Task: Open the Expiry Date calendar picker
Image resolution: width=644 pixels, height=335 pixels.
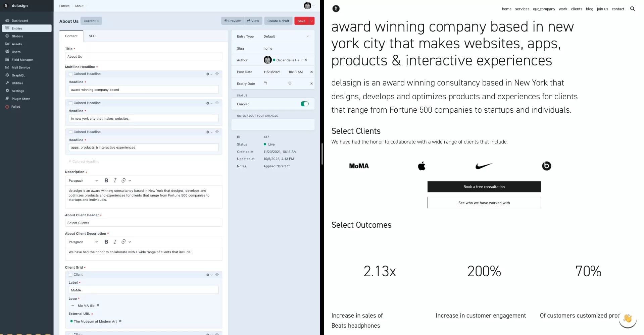Action: (265, 83)
